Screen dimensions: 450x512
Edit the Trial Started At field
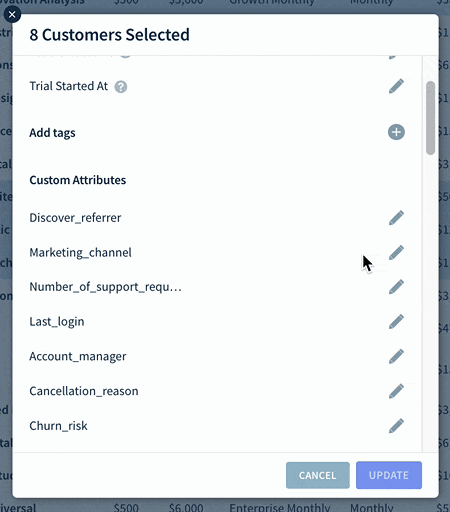click(x=396, y=86)
